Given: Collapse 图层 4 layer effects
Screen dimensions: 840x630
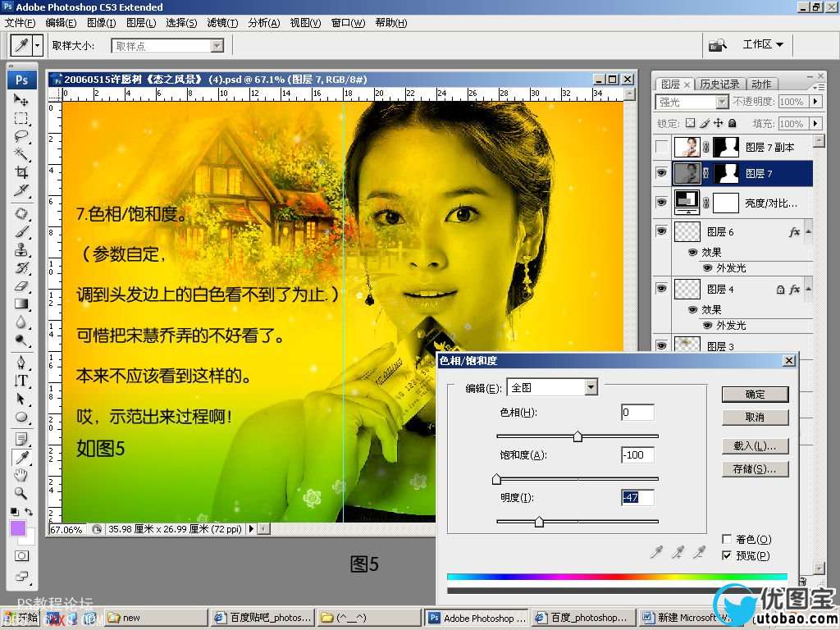Looking at the screenshot, I should tap(808, 289).
